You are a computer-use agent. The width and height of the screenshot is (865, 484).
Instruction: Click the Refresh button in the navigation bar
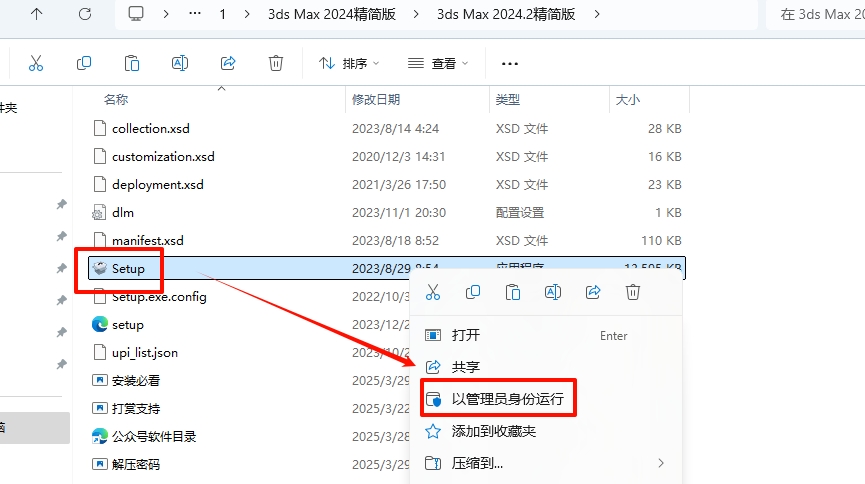(x=85, y=14)
